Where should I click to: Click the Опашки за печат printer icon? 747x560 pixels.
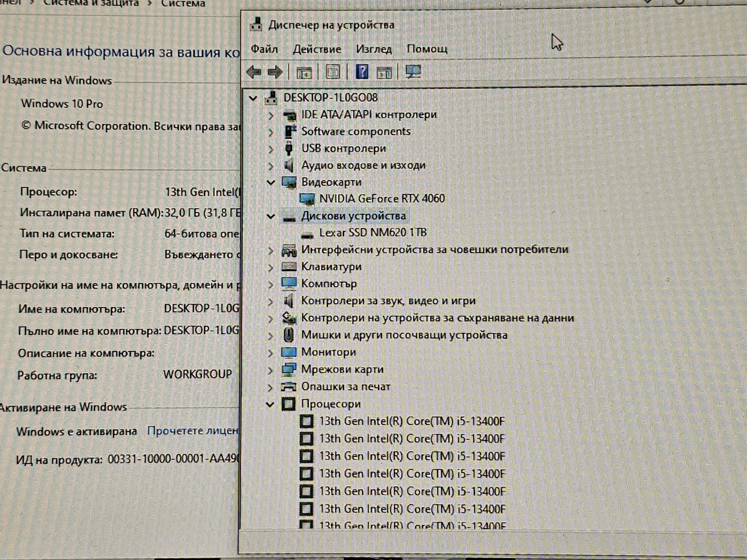pyautogui.click(x=288, y=387)
